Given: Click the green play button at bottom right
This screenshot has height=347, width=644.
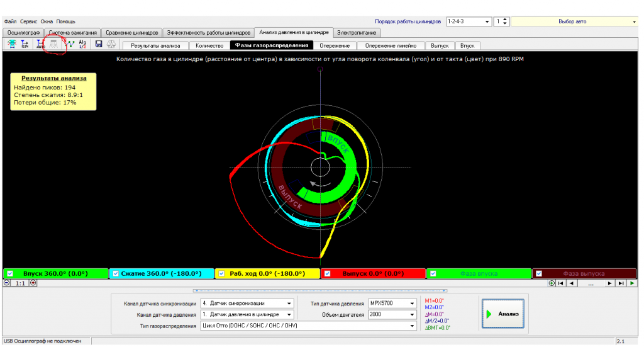Looking at the screenshot, I should point(632,283).
